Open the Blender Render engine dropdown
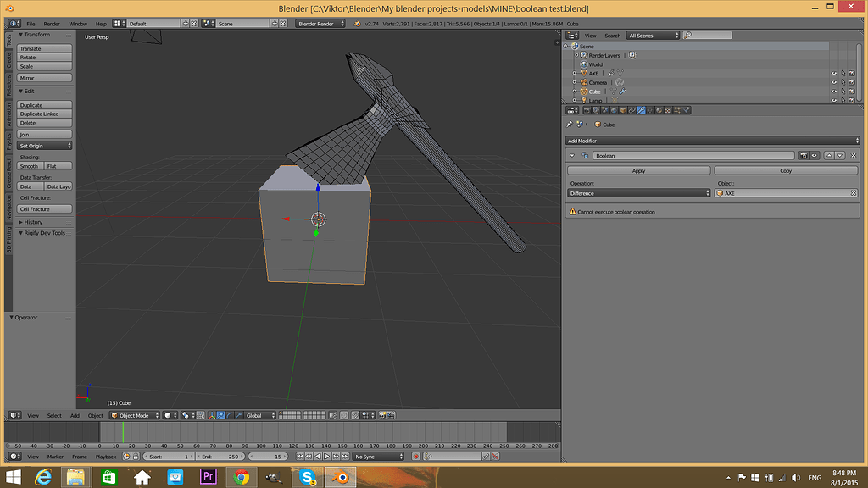Screen dimensions: 868x488 click(x=320, y=24)
